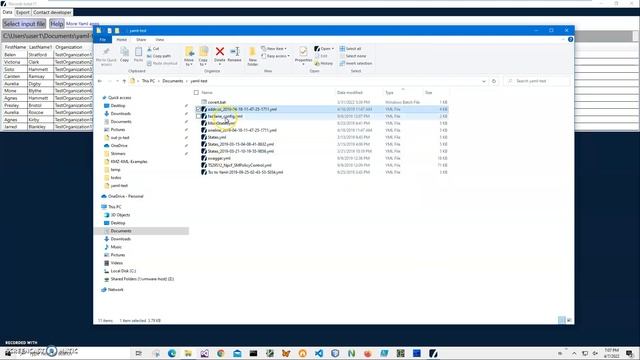
Task: Click Copy path in Clipboard group
Action: [159, 56]
